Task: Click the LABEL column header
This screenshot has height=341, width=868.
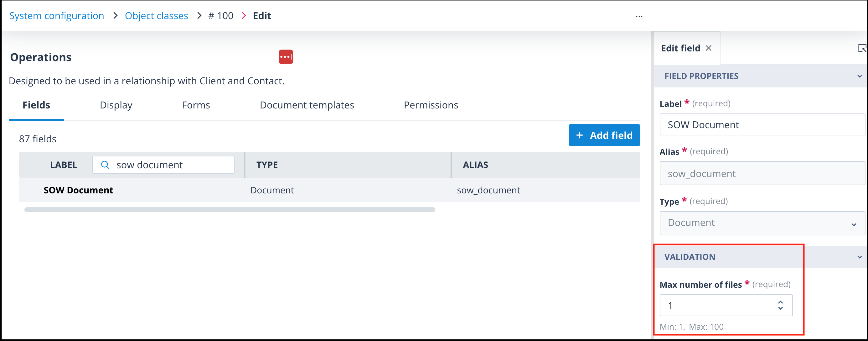Action: 63,165
